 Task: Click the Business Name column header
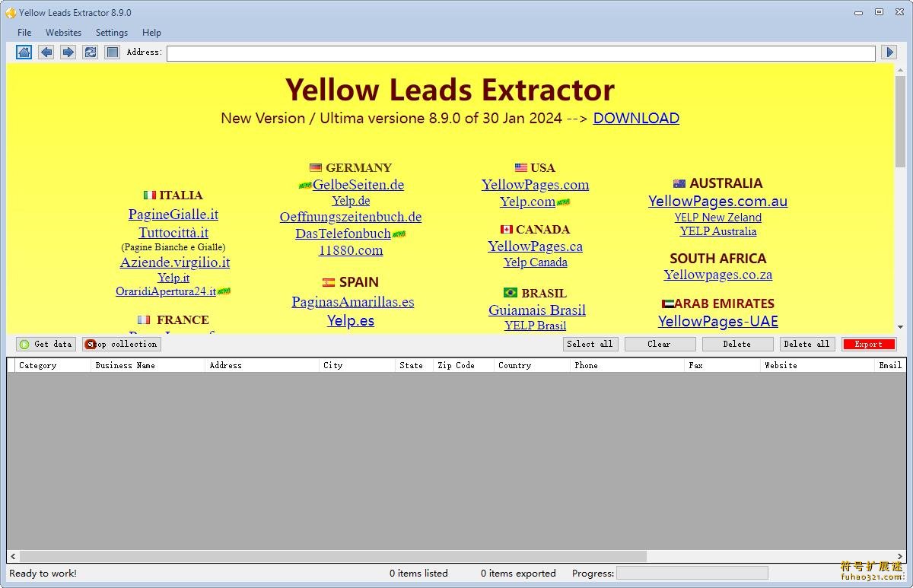(148, 365)
